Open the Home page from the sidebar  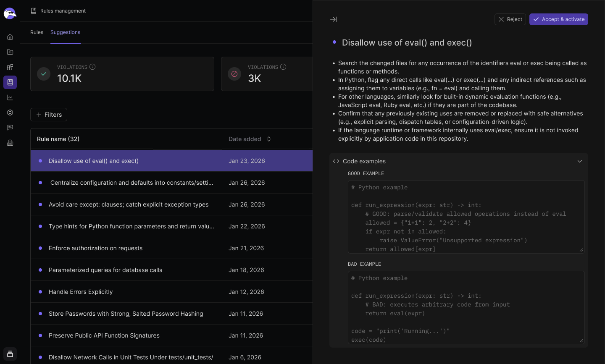pos(10,37)
